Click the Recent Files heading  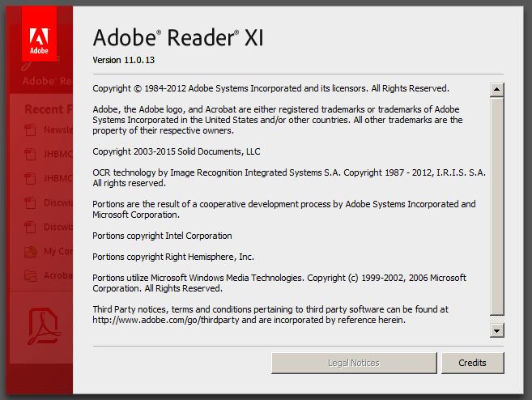[x=49, y=109]
